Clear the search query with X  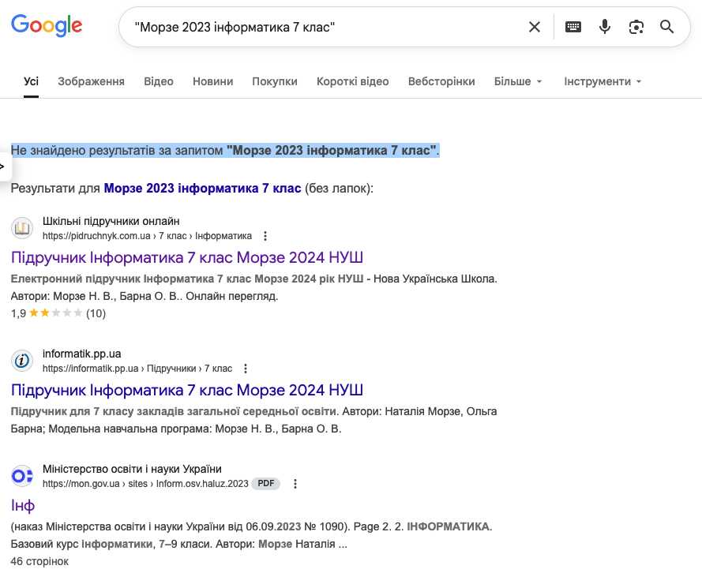535,27
